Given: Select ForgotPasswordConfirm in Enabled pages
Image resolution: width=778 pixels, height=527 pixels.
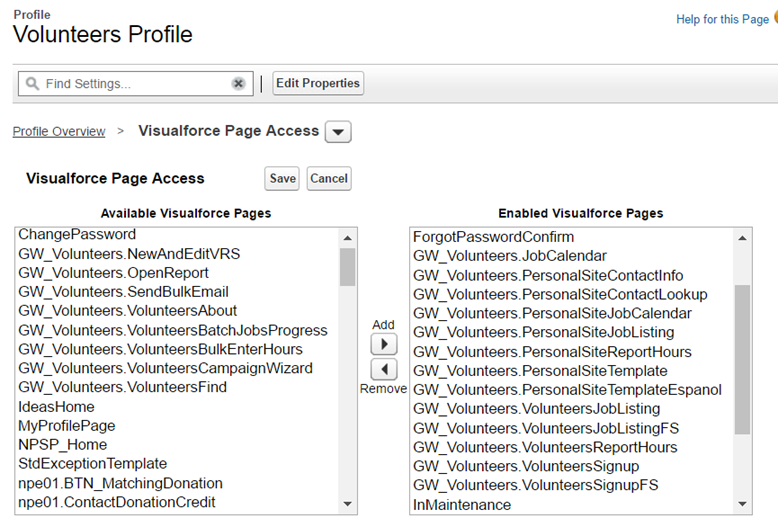Looking at the screenshot, I should [x=573, y=237].
